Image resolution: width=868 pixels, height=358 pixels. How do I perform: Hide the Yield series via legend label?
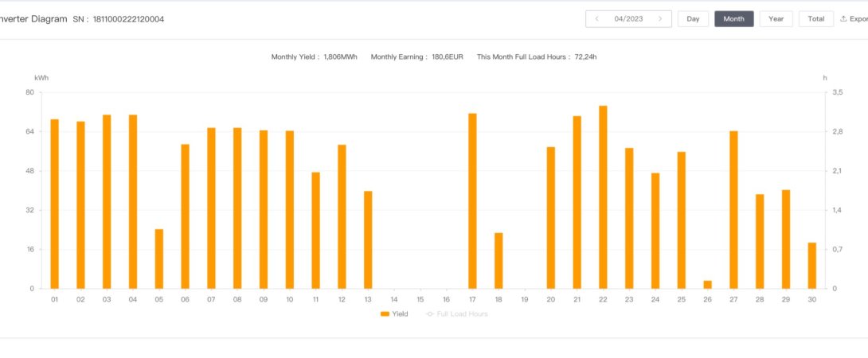click(400, 314)
